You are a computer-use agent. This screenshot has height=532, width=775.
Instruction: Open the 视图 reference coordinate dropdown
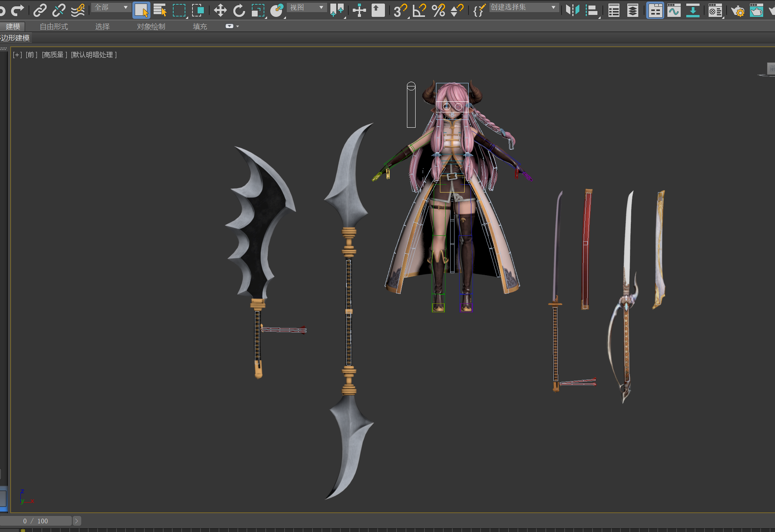(x=306, y=7)
